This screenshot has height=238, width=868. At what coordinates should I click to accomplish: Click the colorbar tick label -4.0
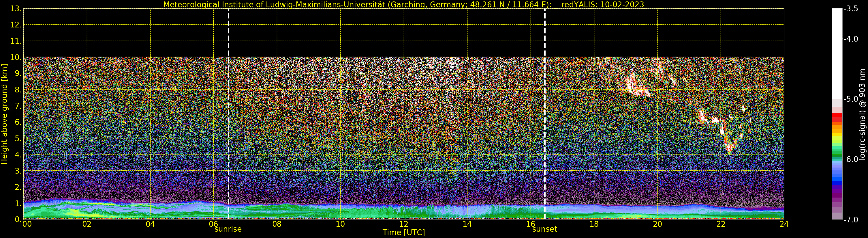point(851,39)
